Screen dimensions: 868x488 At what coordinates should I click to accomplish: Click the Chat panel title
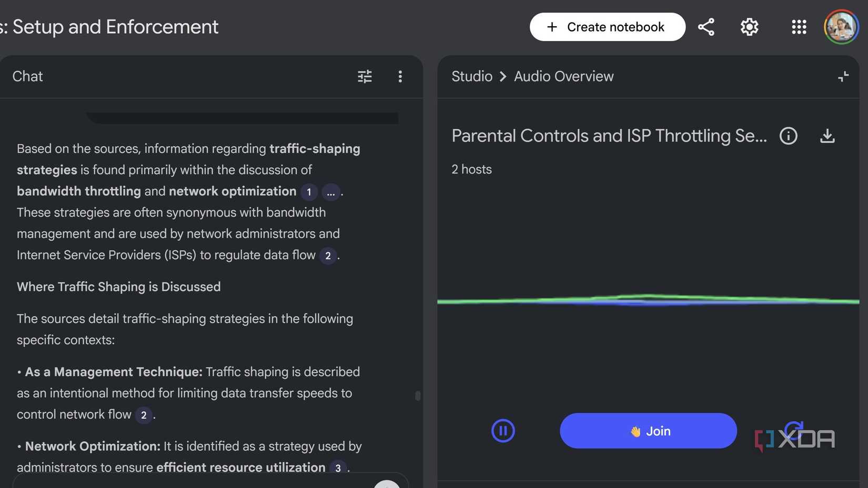tap(27, 77)
